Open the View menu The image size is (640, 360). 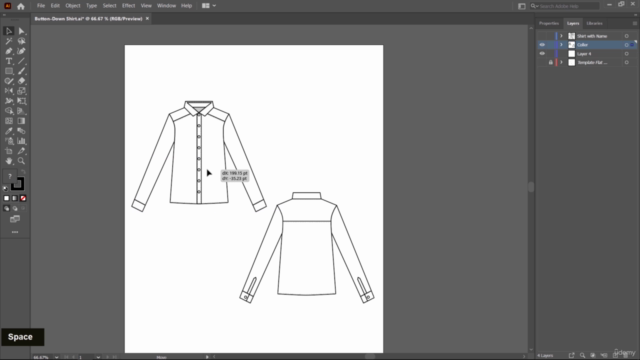click(146, 6)
